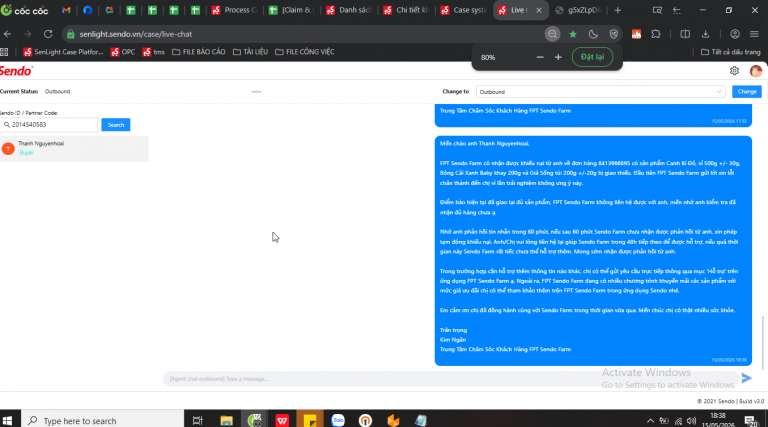Switch to the Chi tiết kh tab
Screen dimensions: 768x427
tap(407, 10)
